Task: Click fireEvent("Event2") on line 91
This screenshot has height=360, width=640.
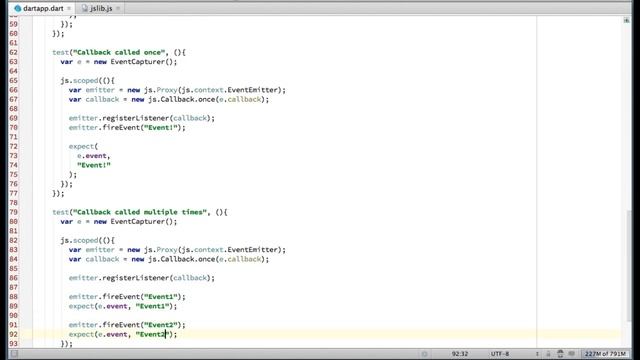Action: click(x=142, y=324)
